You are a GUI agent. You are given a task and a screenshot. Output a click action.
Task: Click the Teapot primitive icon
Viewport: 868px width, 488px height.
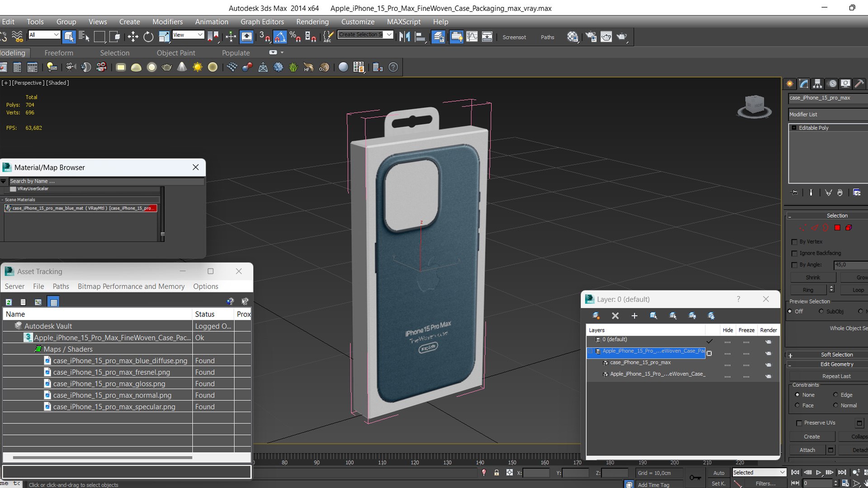pos(166,67)
